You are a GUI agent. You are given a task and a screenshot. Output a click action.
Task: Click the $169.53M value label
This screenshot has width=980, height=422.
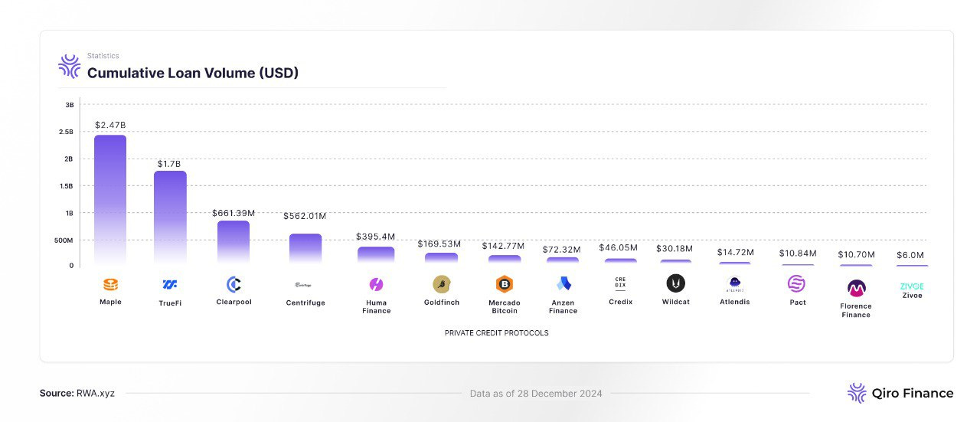click(439, 244)
